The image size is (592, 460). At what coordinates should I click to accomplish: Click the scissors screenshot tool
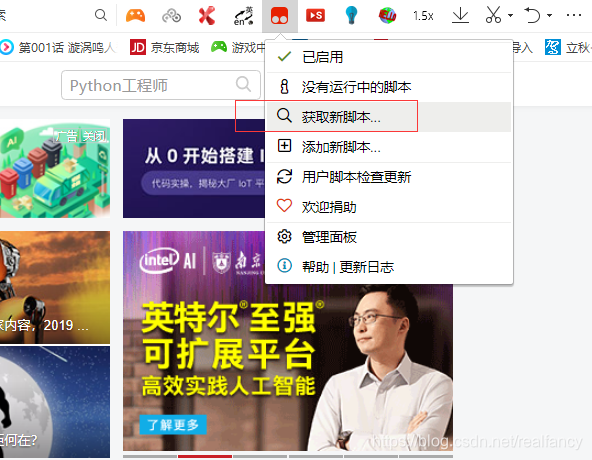[493, 15]
